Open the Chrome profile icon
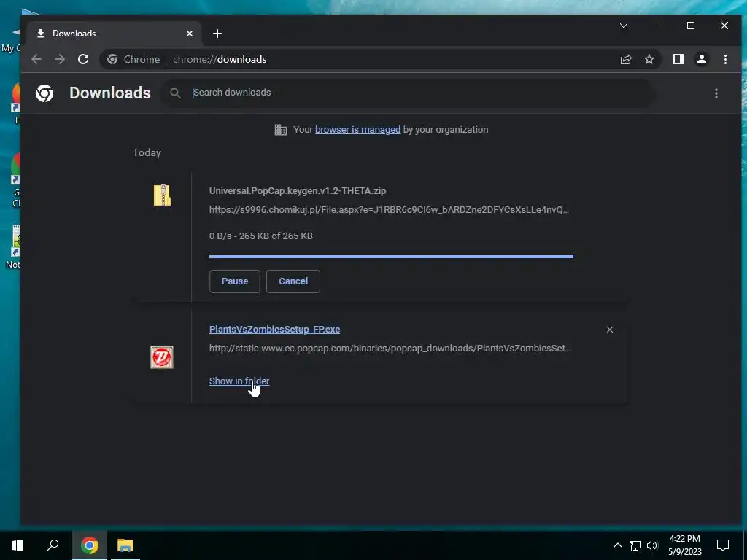The image size is (747, 560). click(702, 60)
